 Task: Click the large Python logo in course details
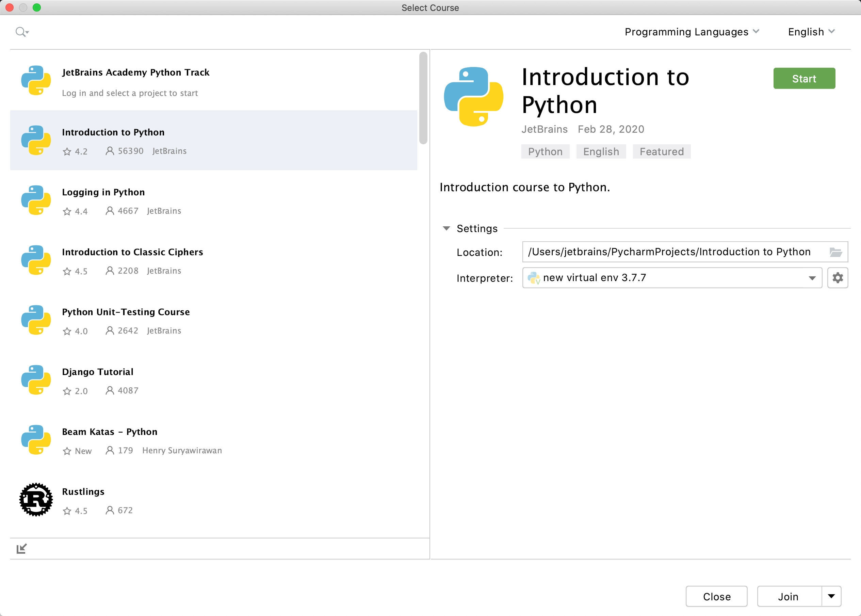474,97
